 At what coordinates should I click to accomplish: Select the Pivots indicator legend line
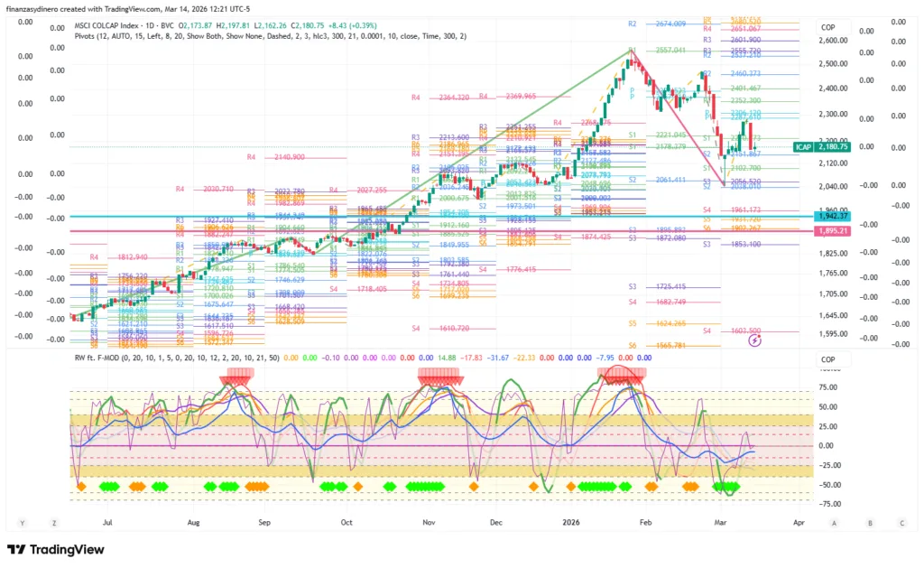(x=271, y=35)
